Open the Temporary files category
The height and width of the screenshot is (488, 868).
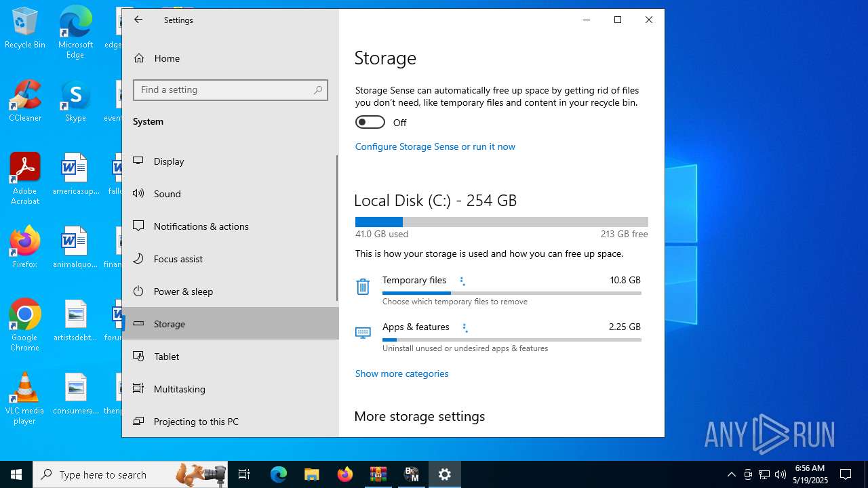coord(501,290)
